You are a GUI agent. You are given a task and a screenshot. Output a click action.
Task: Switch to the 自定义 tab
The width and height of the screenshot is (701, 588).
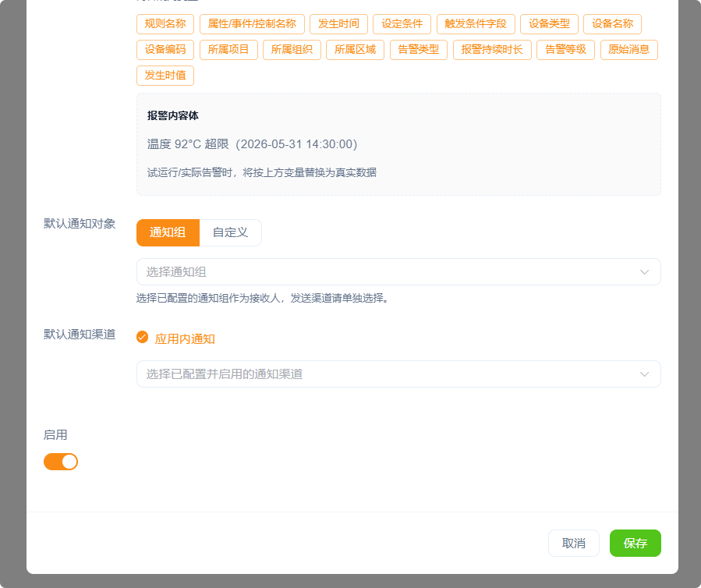(x=230, y=232)
